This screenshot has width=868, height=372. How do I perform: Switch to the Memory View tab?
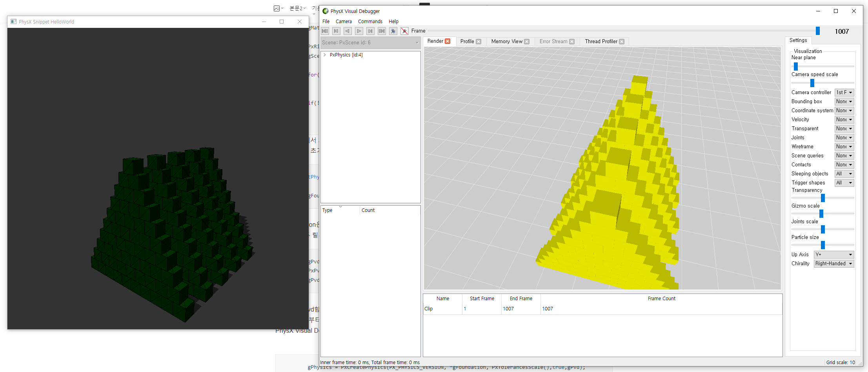pos(507,42)
